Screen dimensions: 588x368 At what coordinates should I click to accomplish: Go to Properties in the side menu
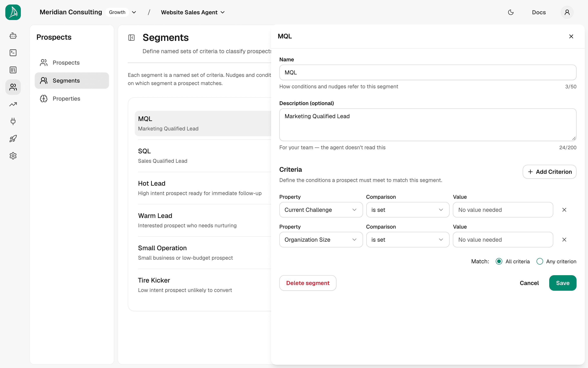[x=72, y=99]
